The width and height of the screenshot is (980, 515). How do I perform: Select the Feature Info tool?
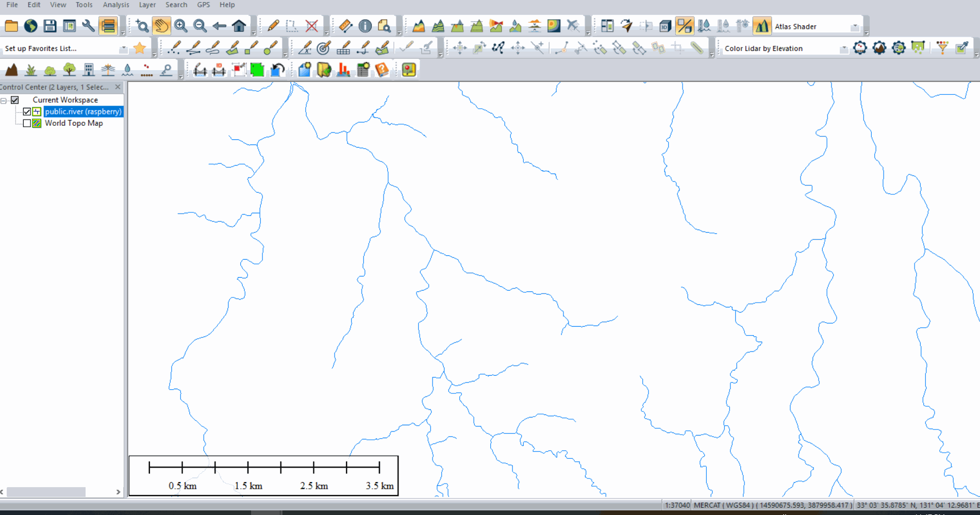click(x=365, y=26)
